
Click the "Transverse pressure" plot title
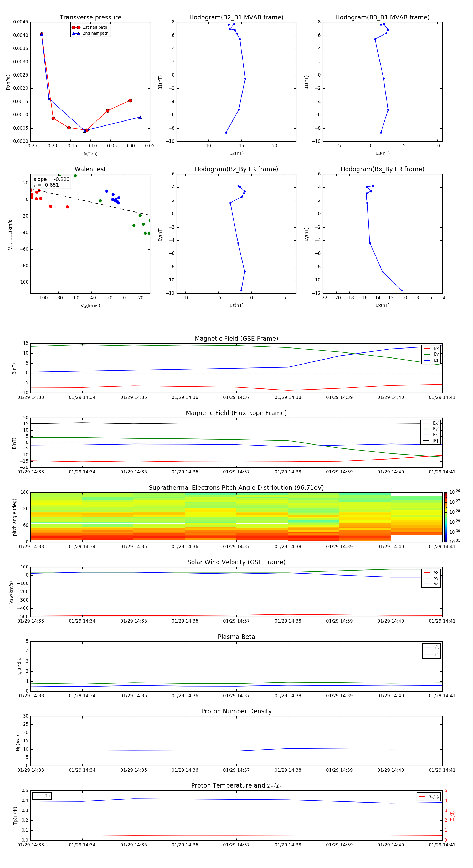(90, 18)
